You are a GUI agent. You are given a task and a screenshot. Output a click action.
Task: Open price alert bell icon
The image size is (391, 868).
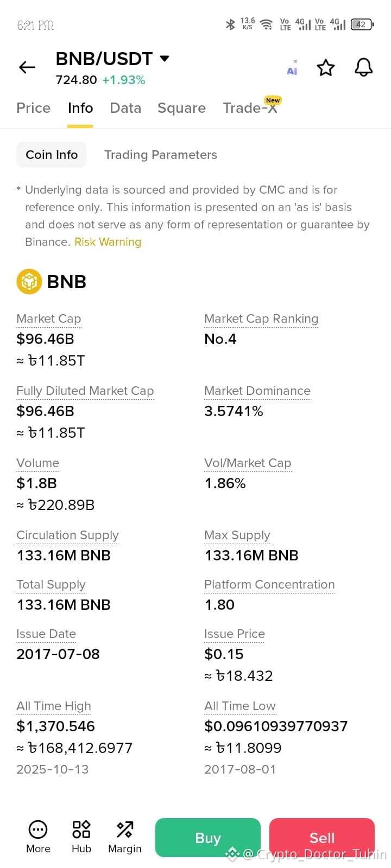(x=363, y=68)
